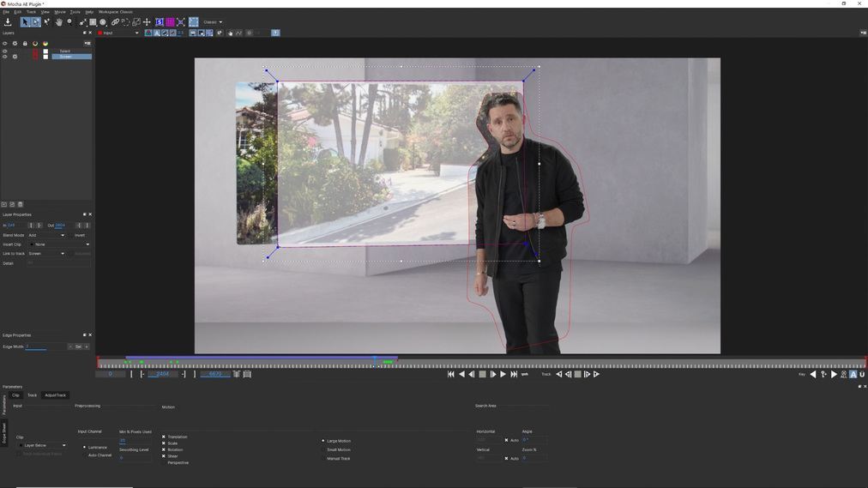Select the Scale tool icon
Image resolution: width=868 pixels, height=488 pixels.
[136, 22]
